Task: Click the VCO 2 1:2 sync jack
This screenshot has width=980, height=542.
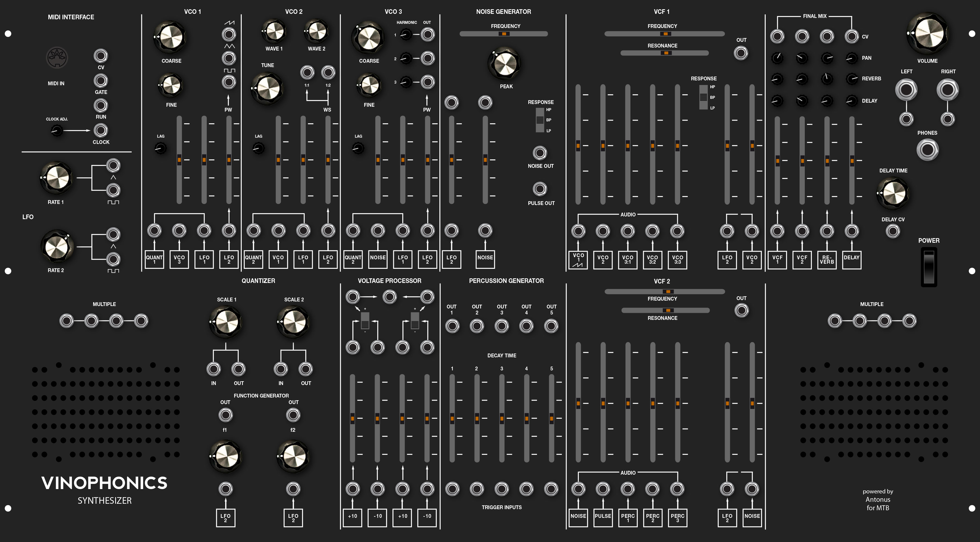Action: 328,72
